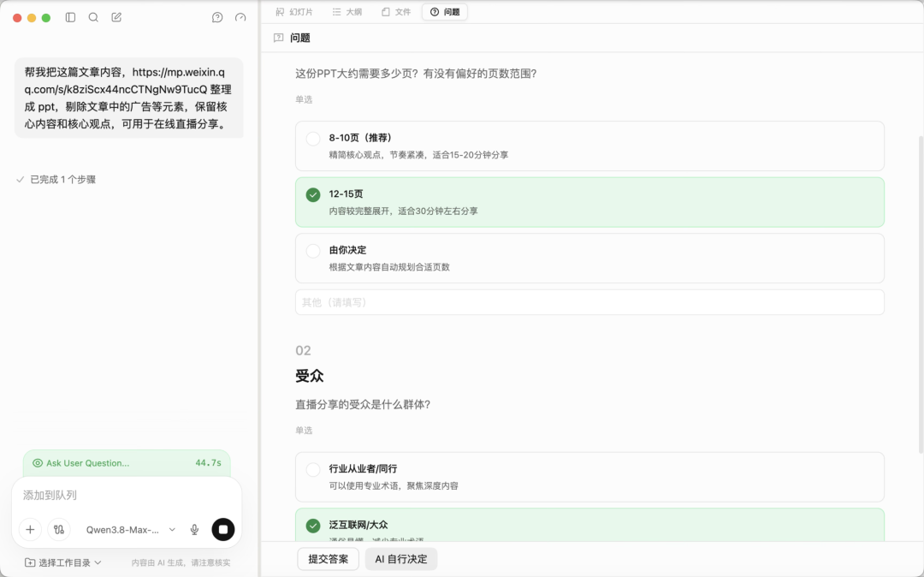This screenshot has width=924, height=577.
Task: Switch to the 幻灯片 tab
Action: tap(294, 12)
